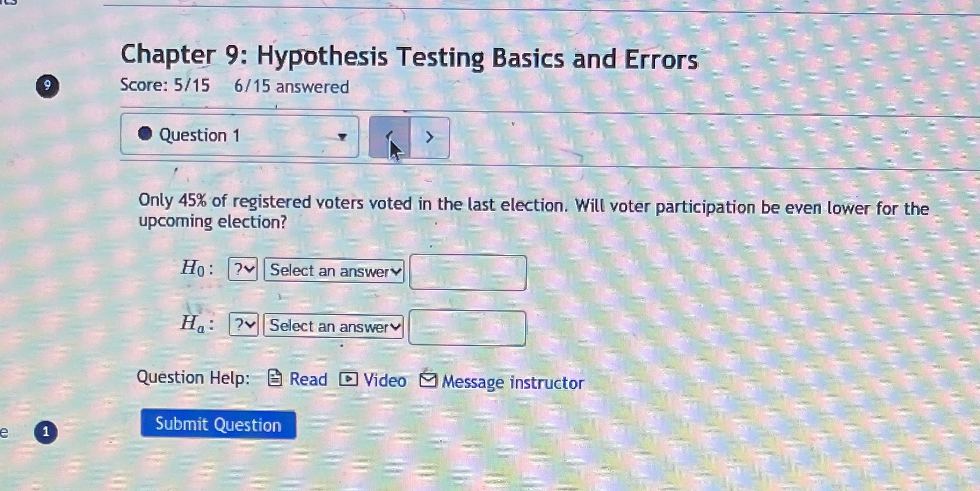Click the left chevron to go back
The height and width of the screenshot is (491, 980).
point(390,137)
